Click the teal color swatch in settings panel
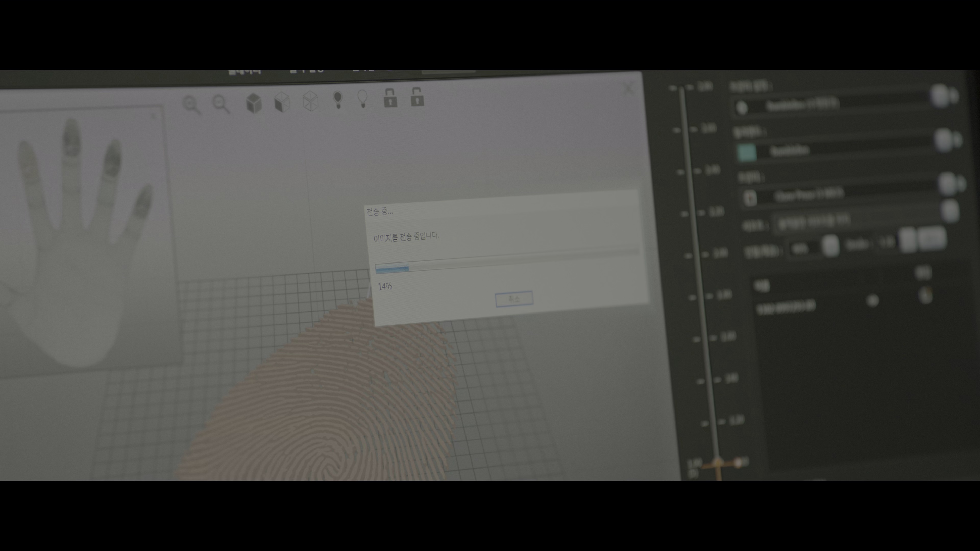The image size is (980, 551). coord(746,153)
